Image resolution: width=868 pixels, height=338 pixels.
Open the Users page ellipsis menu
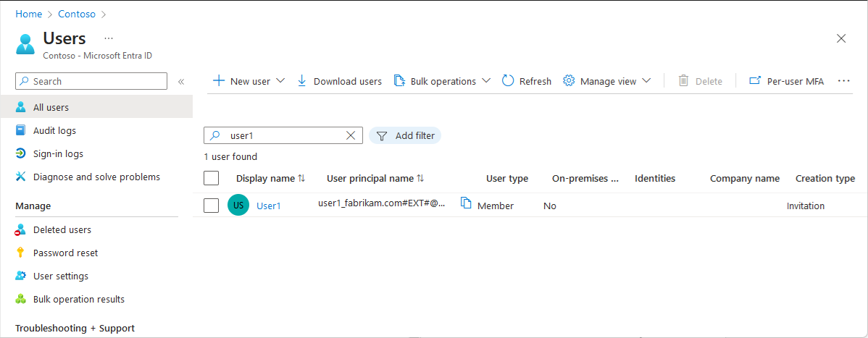[x=109, y=38]
